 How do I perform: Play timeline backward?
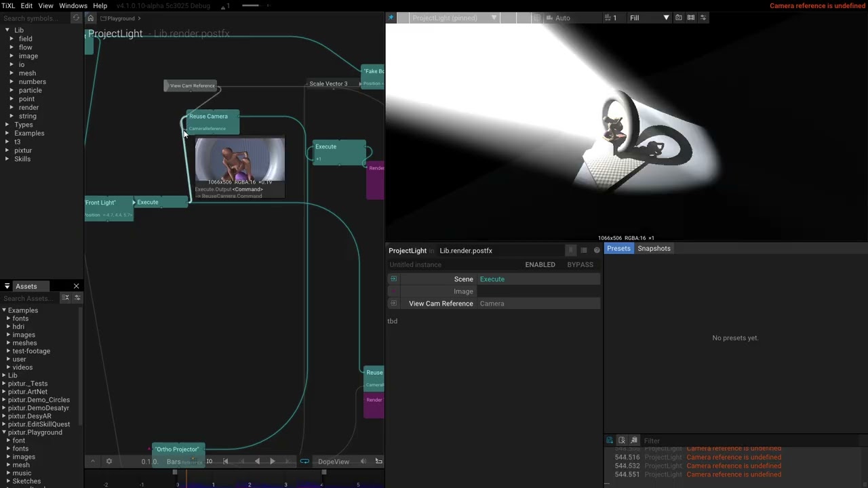(257, 461)
